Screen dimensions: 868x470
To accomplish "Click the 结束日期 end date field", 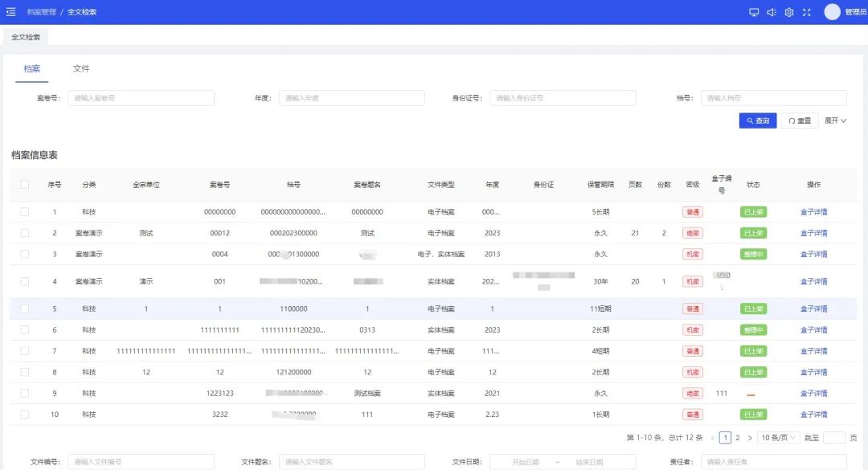I will 589,462.
